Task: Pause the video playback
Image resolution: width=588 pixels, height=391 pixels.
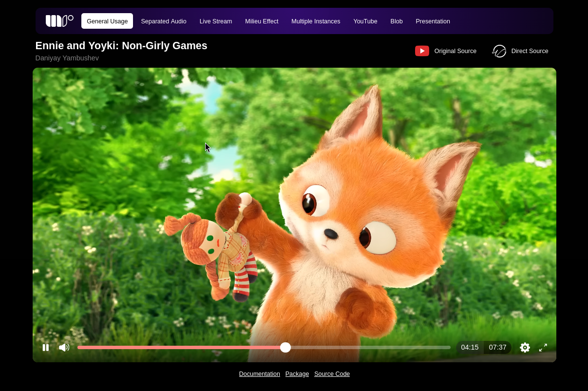Action: click(x=46, y=347)
